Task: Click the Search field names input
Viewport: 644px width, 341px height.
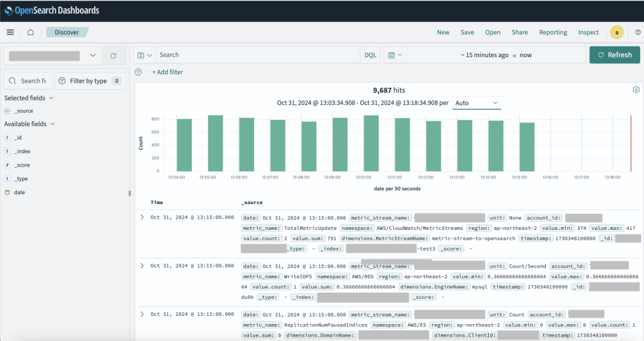Action: tap(29, 81)
